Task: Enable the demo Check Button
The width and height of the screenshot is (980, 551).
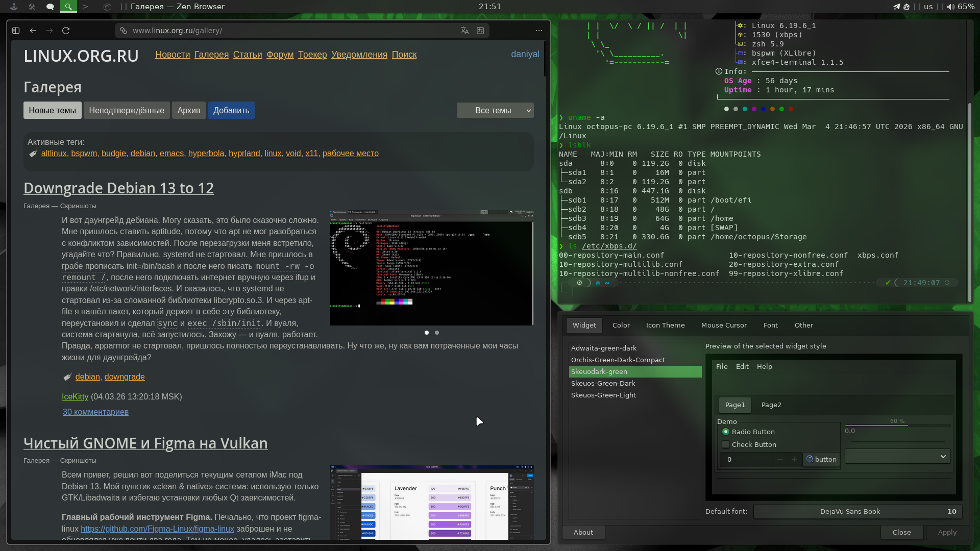Action: point(726,444)
